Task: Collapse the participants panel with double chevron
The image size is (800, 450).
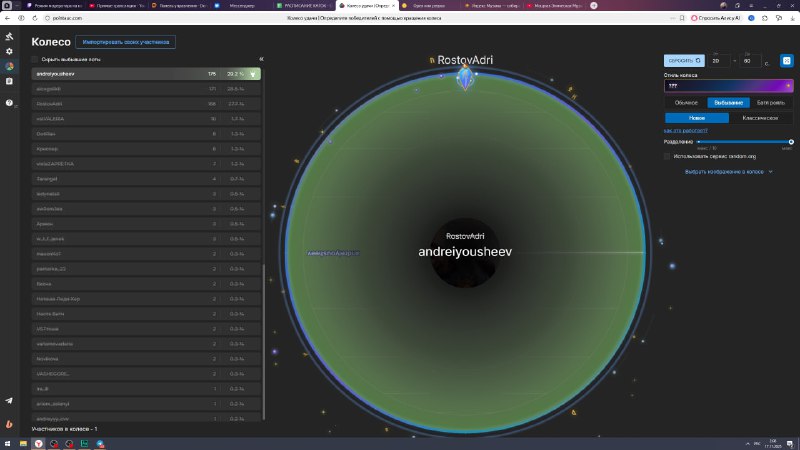Action: point(261,59)
